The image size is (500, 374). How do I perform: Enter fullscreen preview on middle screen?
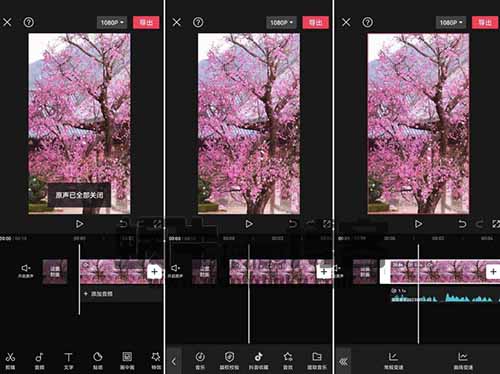(x=327, y=224)
